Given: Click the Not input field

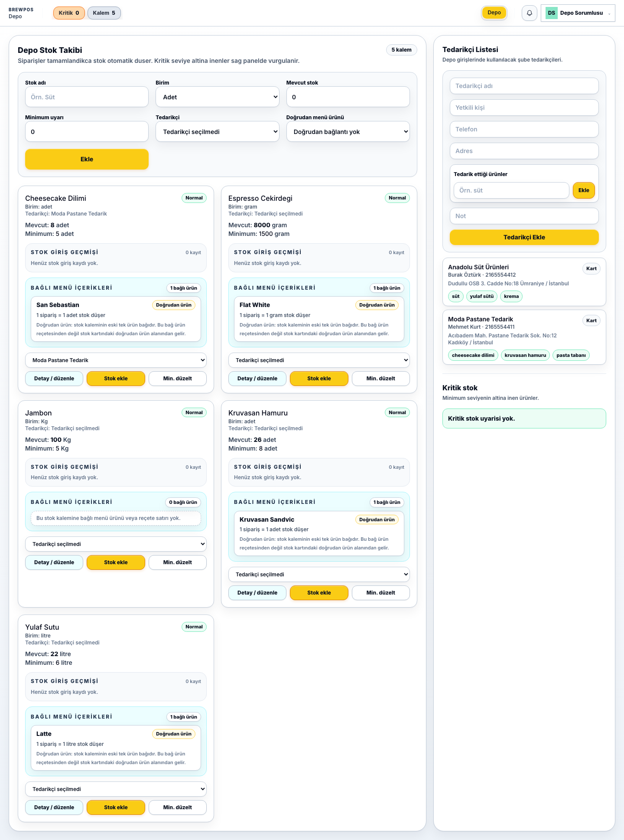Looking at the screenshot, I should coord(524,216).
